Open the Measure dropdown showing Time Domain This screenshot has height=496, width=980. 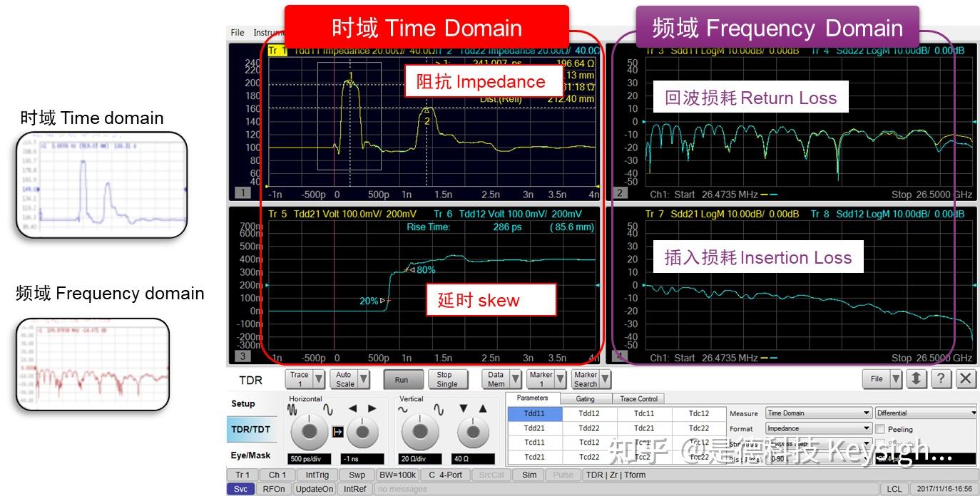coord(818,413)
